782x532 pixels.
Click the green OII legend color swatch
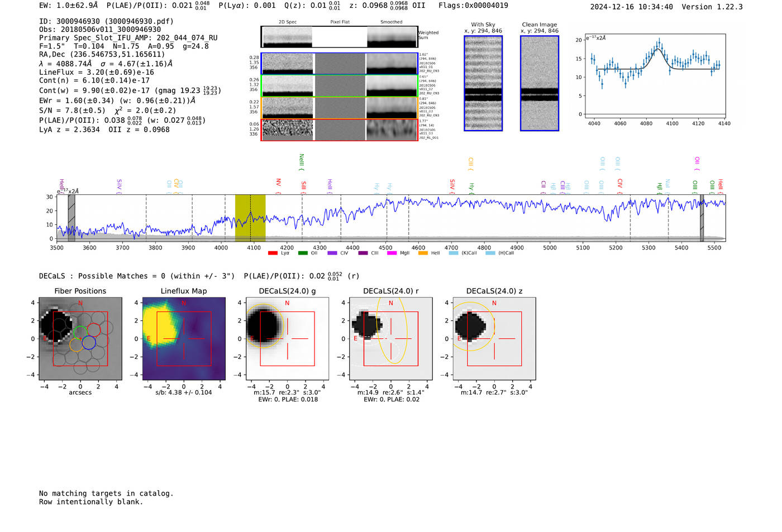303,253
